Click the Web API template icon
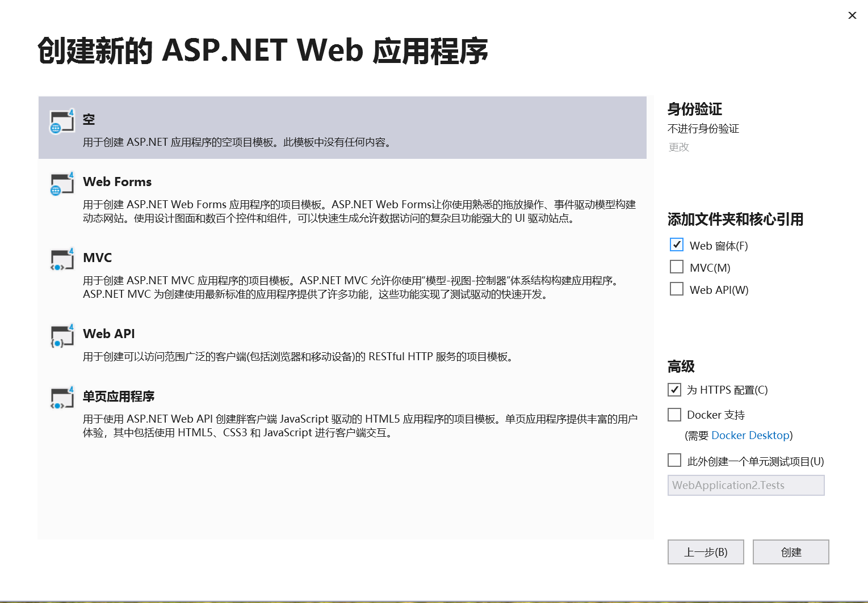This screenshot has width=868, height=603. 60,336
